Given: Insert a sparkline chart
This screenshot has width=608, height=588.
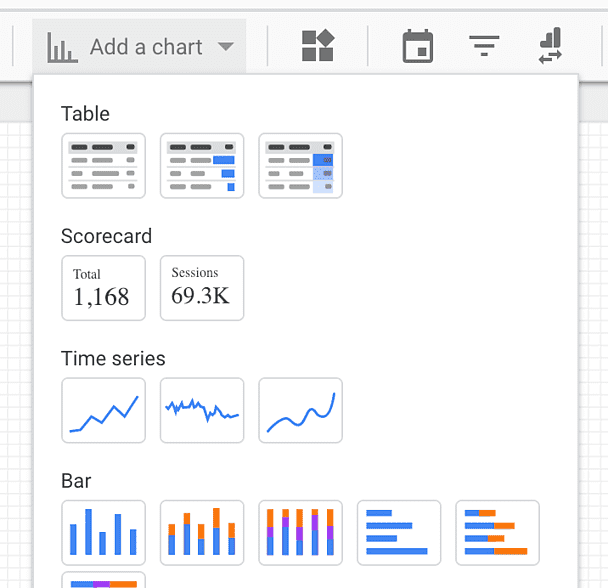Looking at the screenshot, I should coord(202,411).
